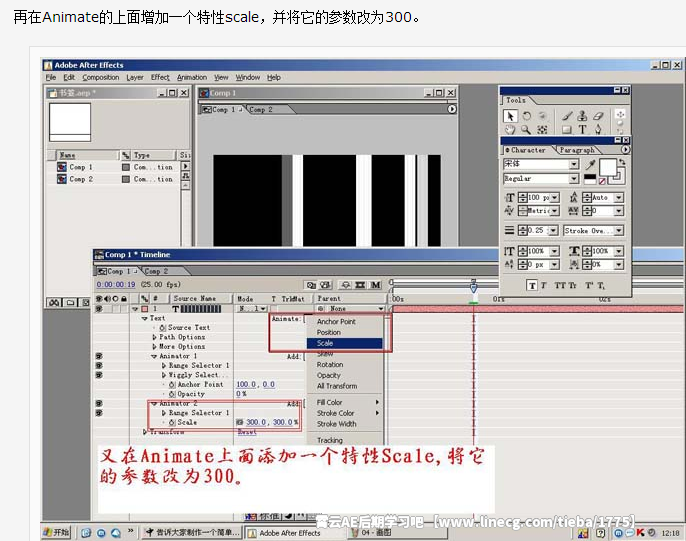Click the current time indicator marker
This screenshot has width=686, height=541.
(x=473, y=287)
